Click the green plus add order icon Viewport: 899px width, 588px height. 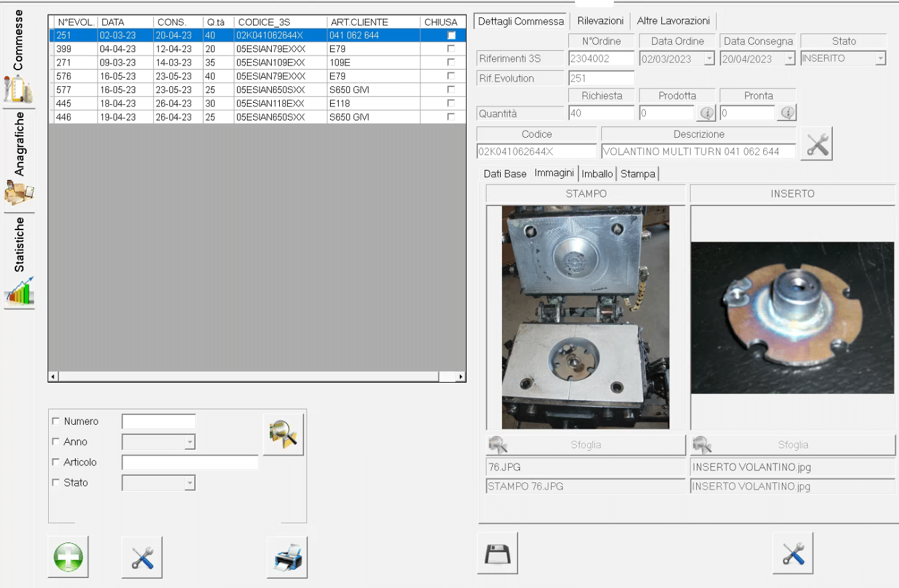coord(68,557)
